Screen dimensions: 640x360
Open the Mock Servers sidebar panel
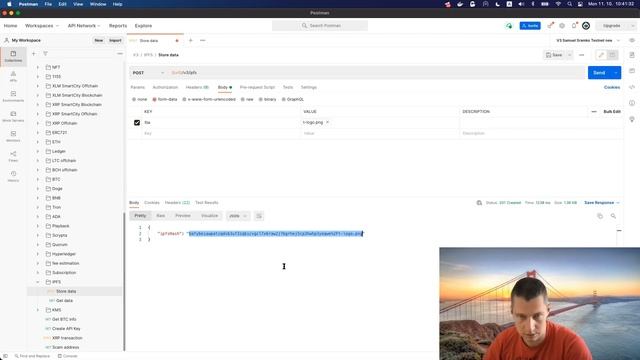pos(13,116)
